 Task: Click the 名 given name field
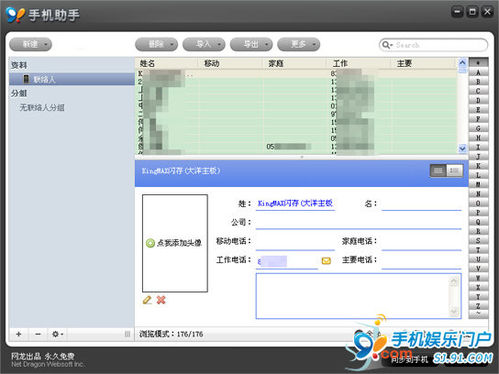pyautogui.click(x=422, y=203)
